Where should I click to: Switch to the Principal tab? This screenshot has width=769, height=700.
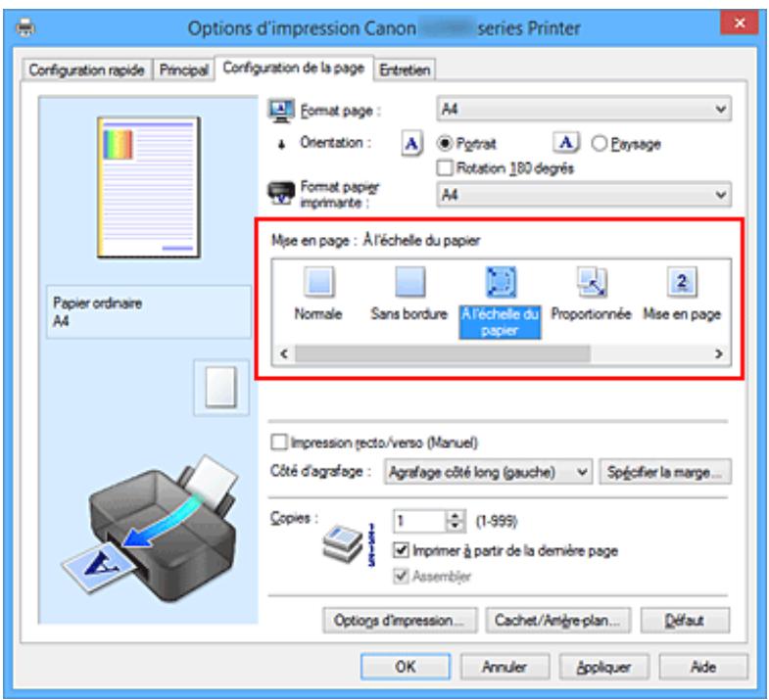[184, 70]
